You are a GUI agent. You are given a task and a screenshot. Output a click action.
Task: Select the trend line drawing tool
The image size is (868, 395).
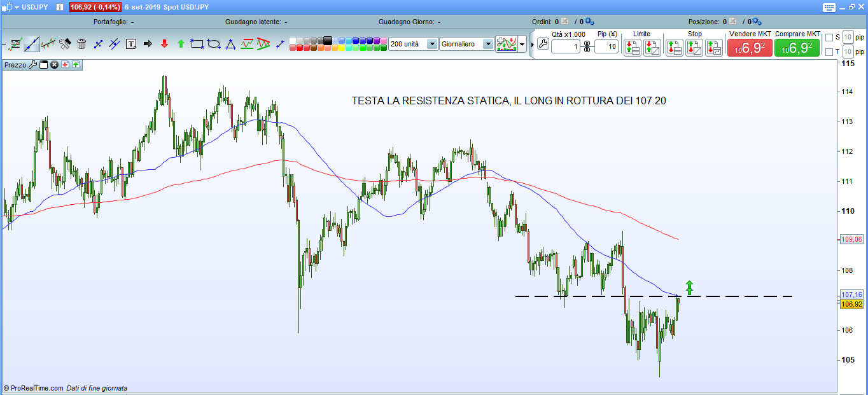[x=31, y=44]
